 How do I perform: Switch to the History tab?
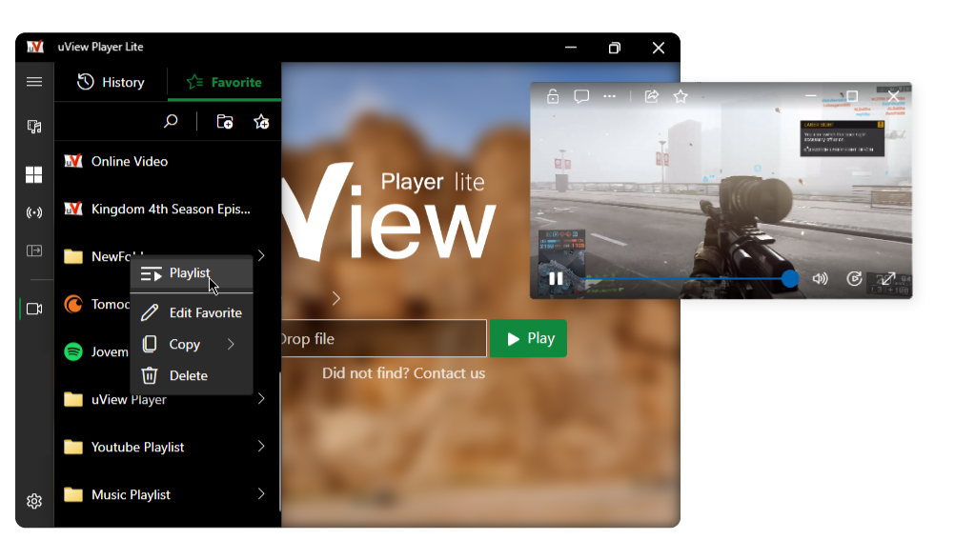(111, 82)
